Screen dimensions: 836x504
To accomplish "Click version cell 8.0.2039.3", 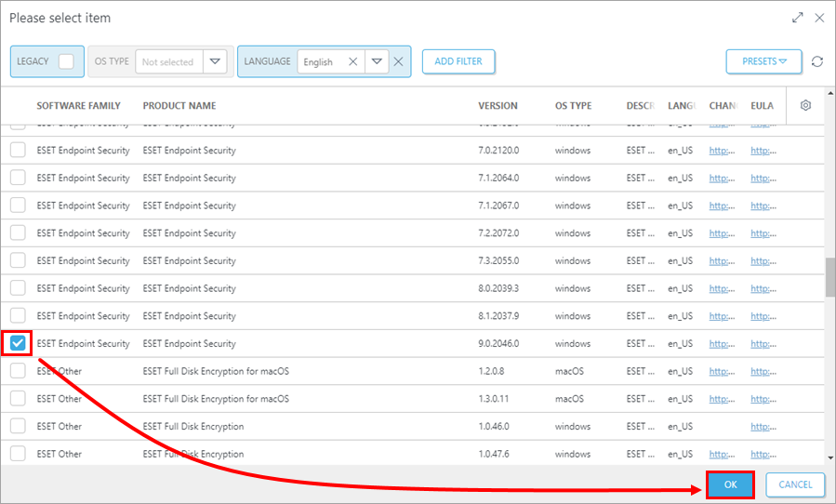I will pyautogui.click(x=498, y=288).
